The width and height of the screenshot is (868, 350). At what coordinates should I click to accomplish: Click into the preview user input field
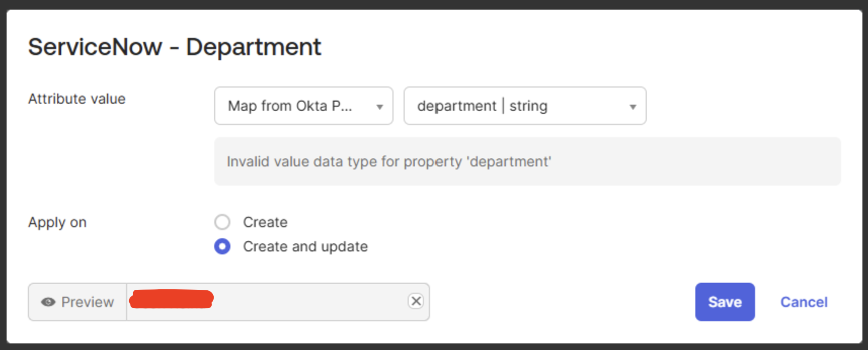tap(278, 302)
